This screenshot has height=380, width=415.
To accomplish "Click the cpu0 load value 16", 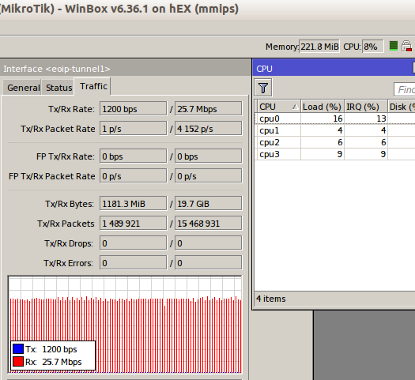I will (x=337, y=119).
